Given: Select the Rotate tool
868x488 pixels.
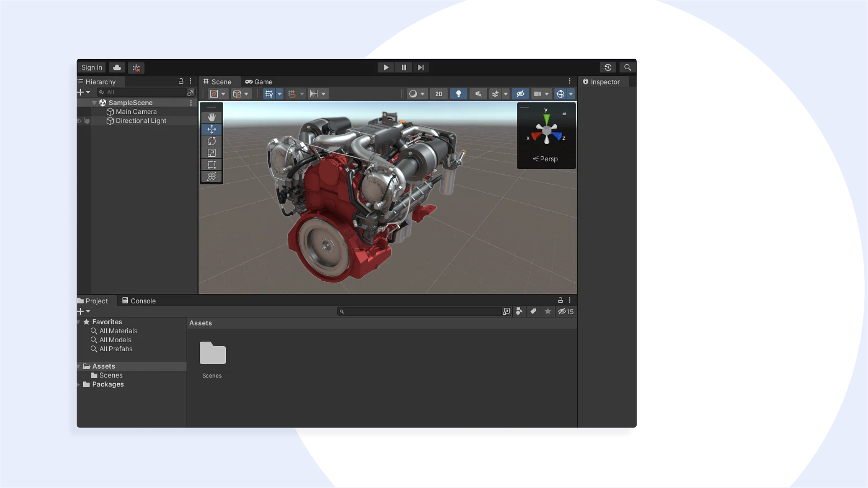Looking at the screenshot, I should coord(211,141).
